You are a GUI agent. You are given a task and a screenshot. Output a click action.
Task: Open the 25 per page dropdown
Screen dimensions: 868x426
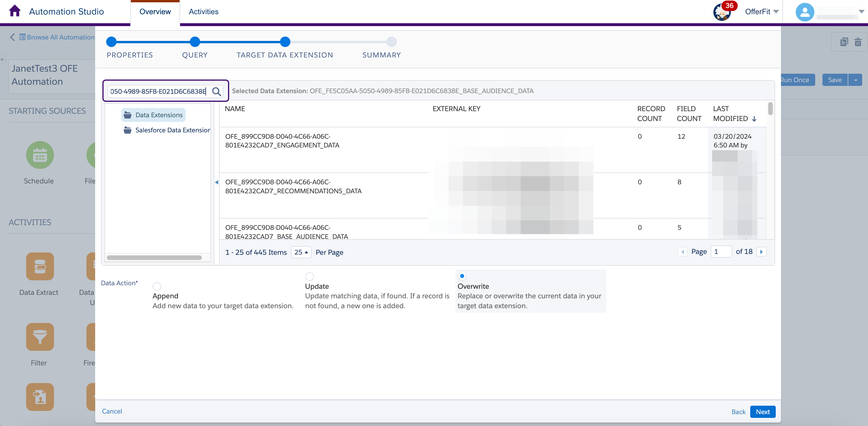[x=301, y=252]
